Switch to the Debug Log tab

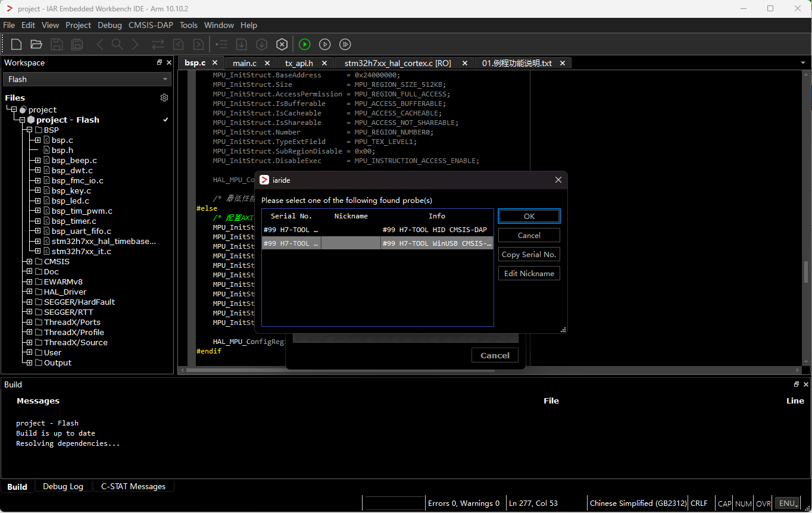(x=63, y=486)
